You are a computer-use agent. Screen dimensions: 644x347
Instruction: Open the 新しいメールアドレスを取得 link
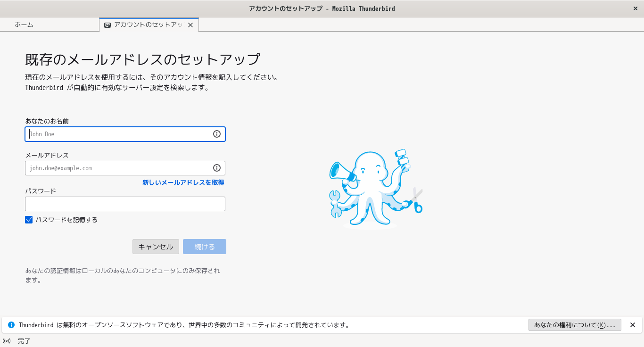(183, 182)
